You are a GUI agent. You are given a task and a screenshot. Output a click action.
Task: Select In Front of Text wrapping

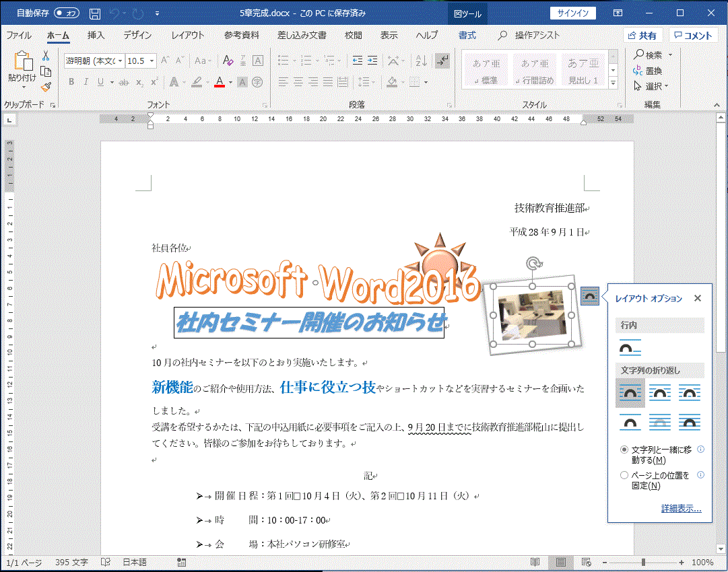(x=690, y=422)
